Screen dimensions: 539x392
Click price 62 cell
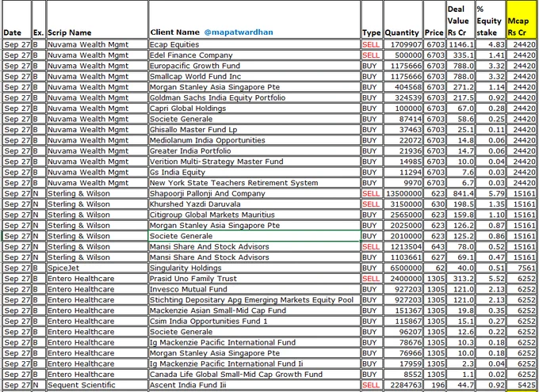point(434,268)
